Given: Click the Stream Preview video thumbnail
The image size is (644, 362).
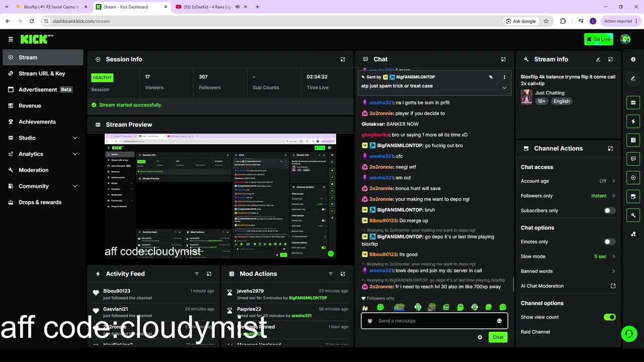Looking at the screenshot, I should pos(220,197).
